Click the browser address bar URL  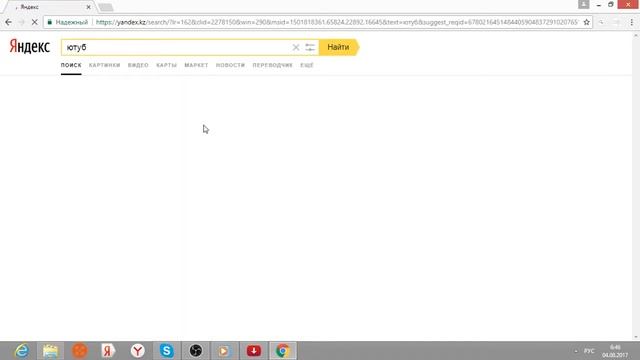pyautogui.click(x=337, y=22)
